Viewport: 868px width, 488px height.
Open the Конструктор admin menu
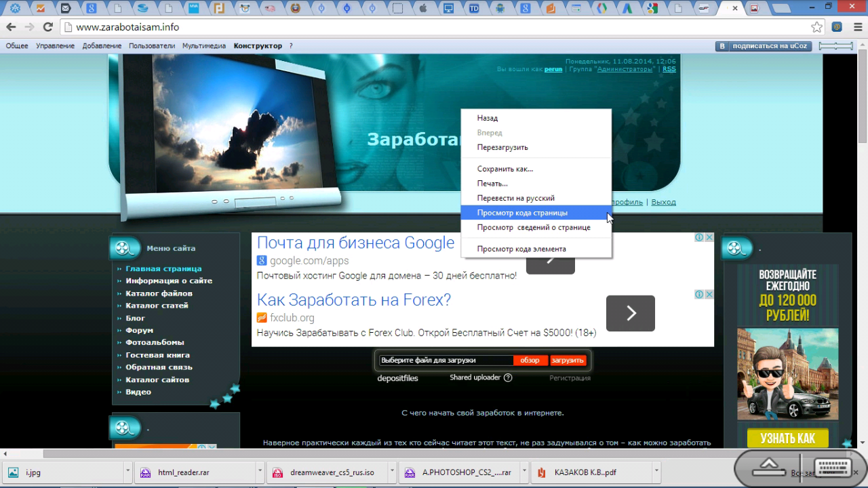click(x=258, y=46)
